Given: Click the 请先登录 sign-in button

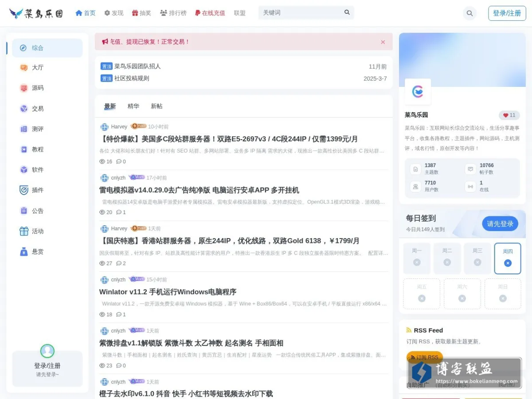Looking at the screenshot, I should pyautogui.click(x=500, y=224).
